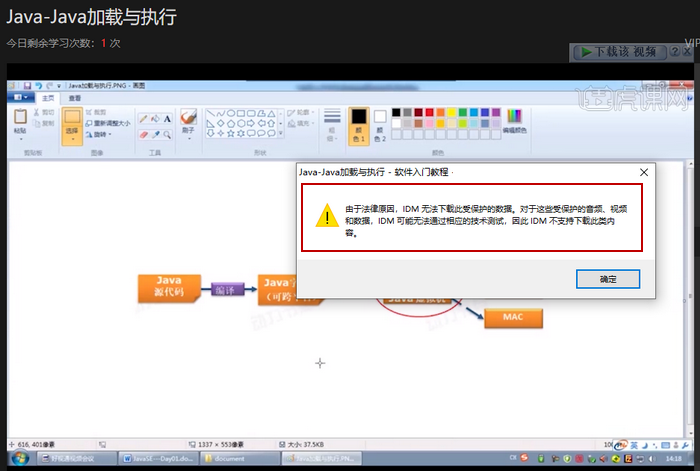The width and height of the screenshot is (700, 471).
Task: Choose the oval shape
Action: (231, 113)
